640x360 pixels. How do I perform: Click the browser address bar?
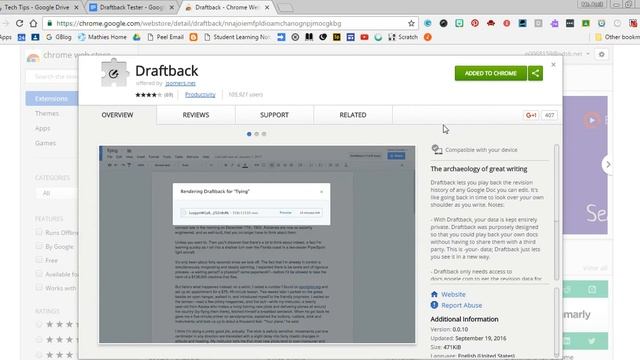click(231, 23)
